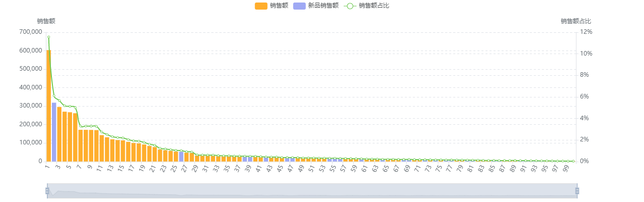Click the 300,000 left axis label
644x202 pixels.
32,106
